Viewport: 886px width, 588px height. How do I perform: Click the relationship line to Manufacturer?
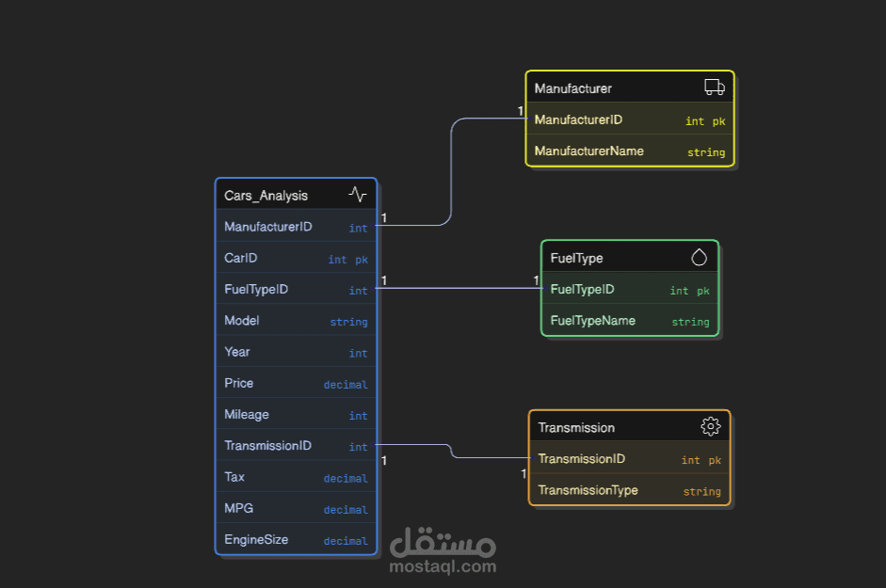tap(452, 169)
